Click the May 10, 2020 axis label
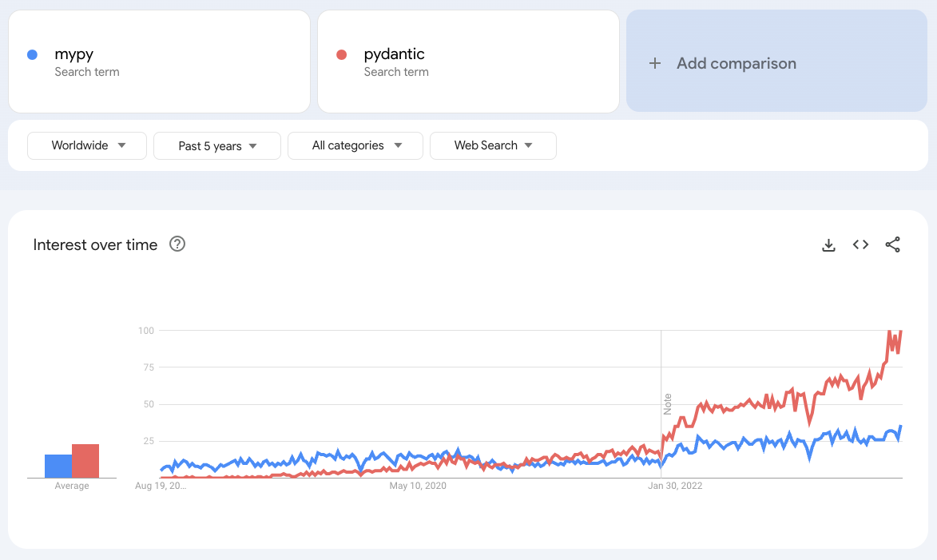 click(x=418, y=486)
